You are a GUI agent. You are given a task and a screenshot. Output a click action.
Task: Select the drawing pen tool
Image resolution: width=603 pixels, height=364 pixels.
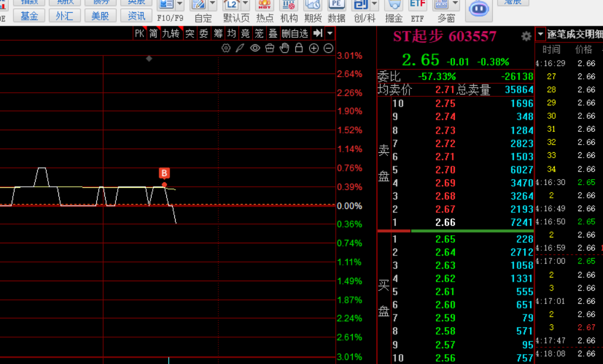(x=240, y=48)
